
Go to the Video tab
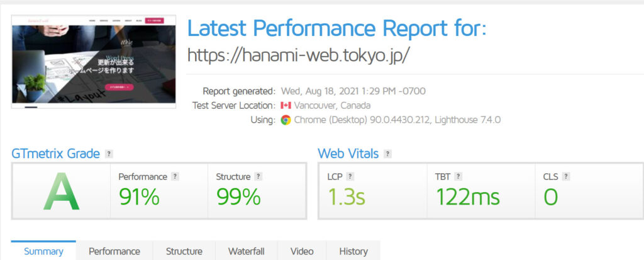click(302, 251)
